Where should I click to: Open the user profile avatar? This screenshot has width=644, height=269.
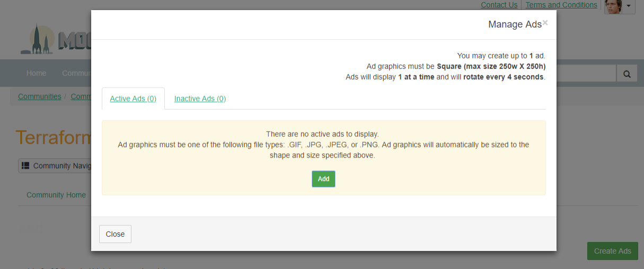(x=613, y=6)
